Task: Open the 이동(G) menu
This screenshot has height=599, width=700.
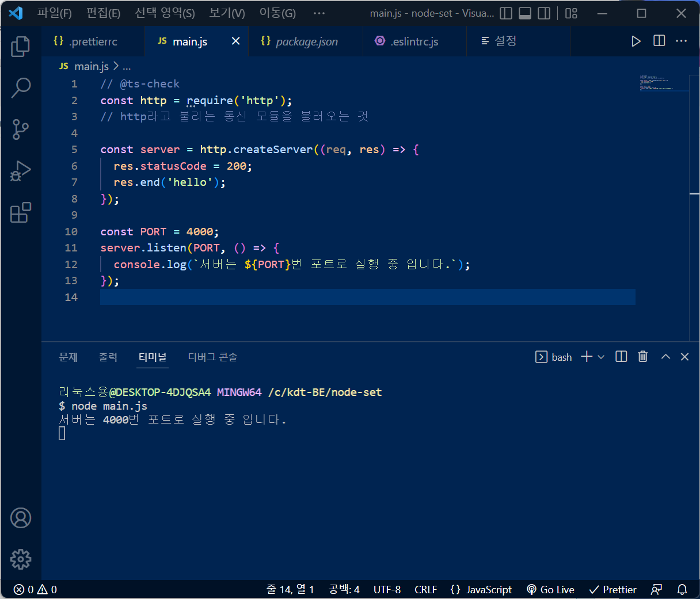Action: [x=277, y=13]
